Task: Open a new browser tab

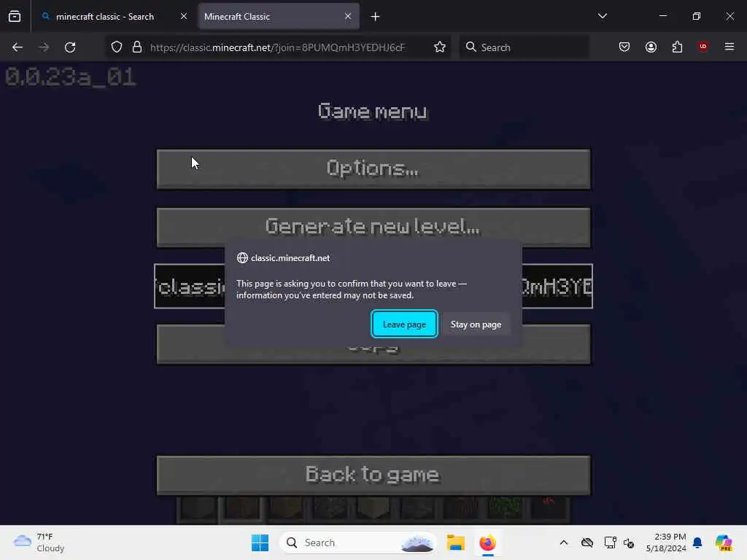Action: (x=375, y=17)
